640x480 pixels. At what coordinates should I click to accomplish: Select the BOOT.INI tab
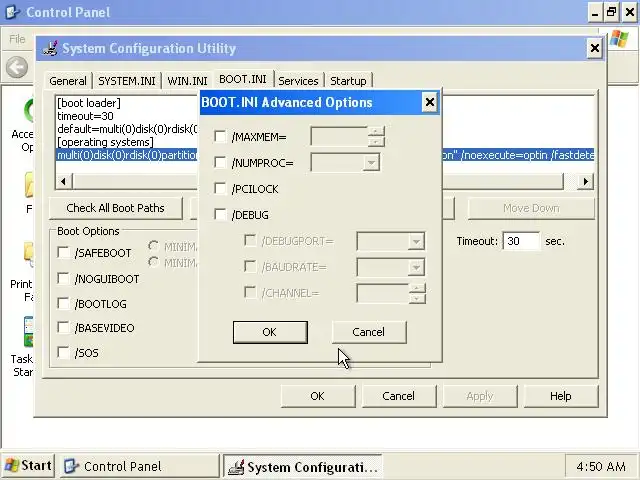(x=243, y=79)
